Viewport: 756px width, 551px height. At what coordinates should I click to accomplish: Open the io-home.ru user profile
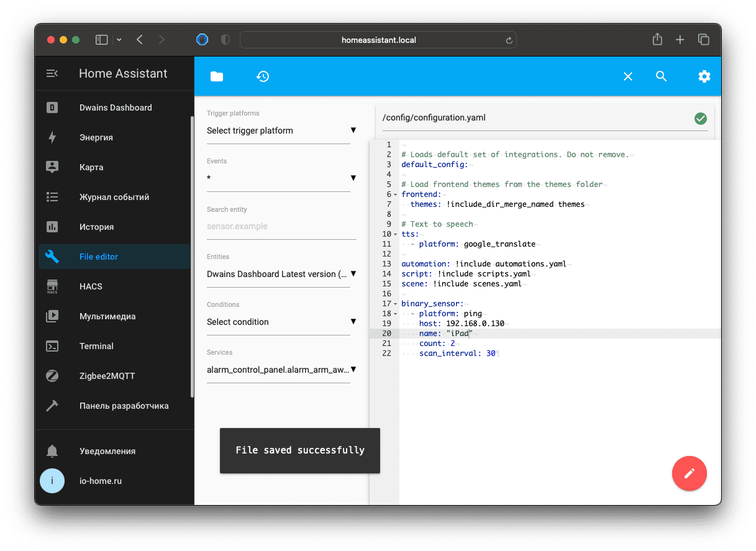click(100, 481)
